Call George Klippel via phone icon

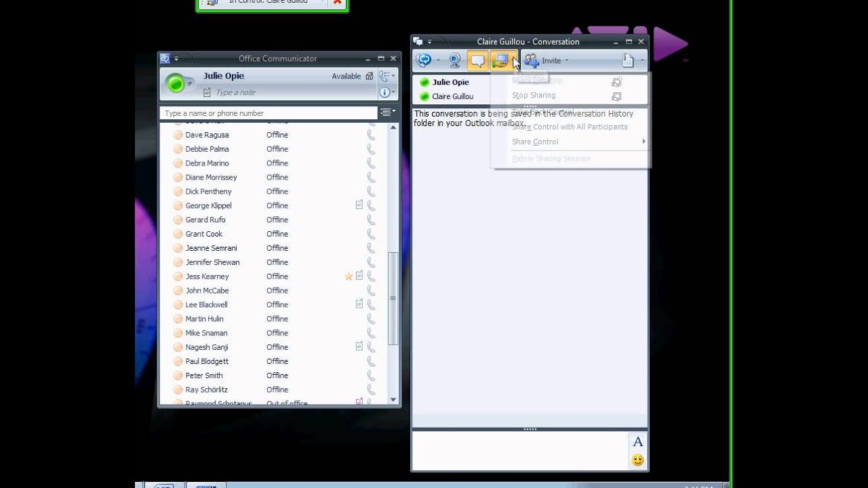click(x=371, y=205)
